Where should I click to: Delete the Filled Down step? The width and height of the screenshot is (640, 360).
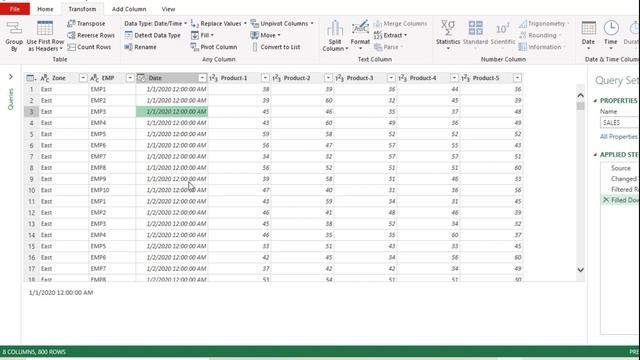click(606, 200)
